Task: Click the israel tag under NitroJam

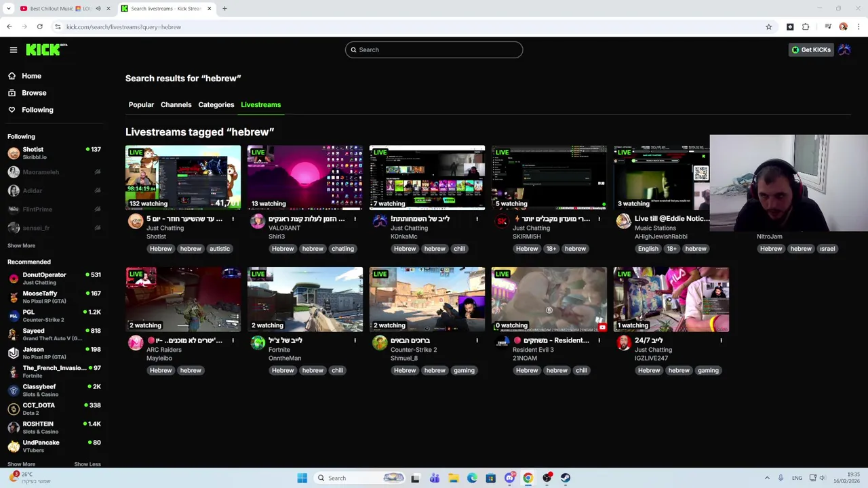Action: click(x=827, y=249)
